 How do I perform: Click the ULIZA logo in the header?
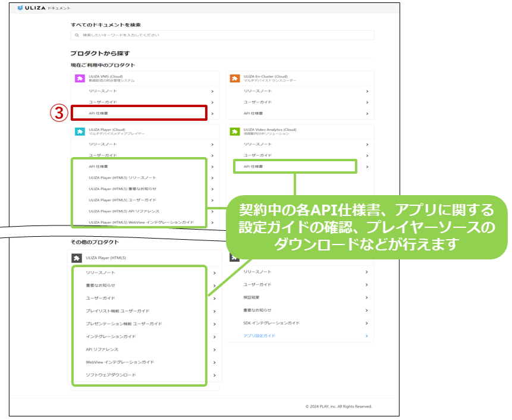32,8
